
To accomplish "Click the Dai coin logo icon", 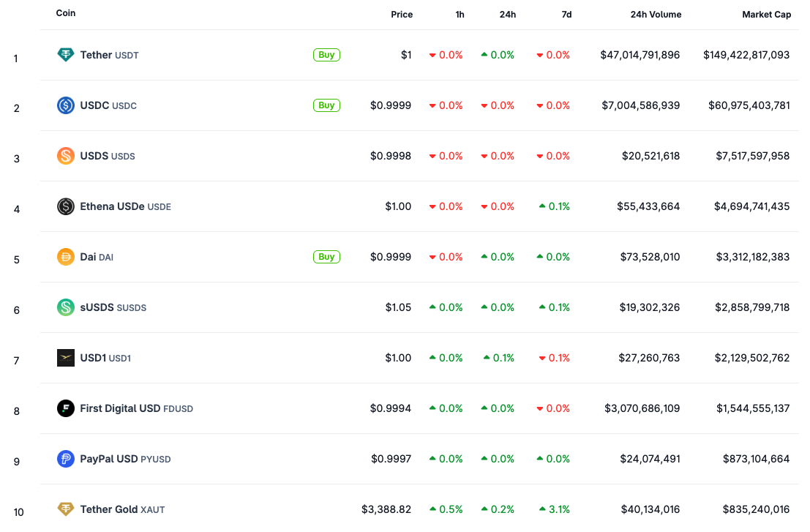I will [66, 257].
